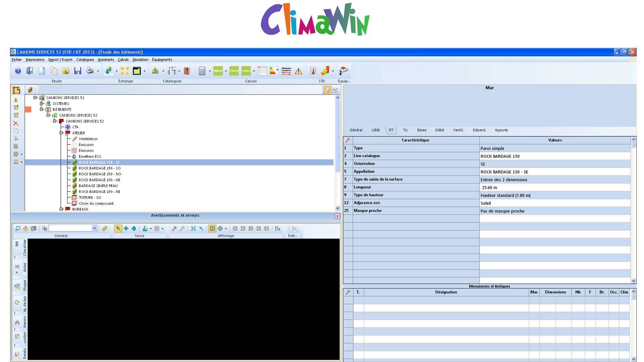The image size is (644, 362).
Task: Collapse the BÂTIMENTS tree node
Action: 42,109
